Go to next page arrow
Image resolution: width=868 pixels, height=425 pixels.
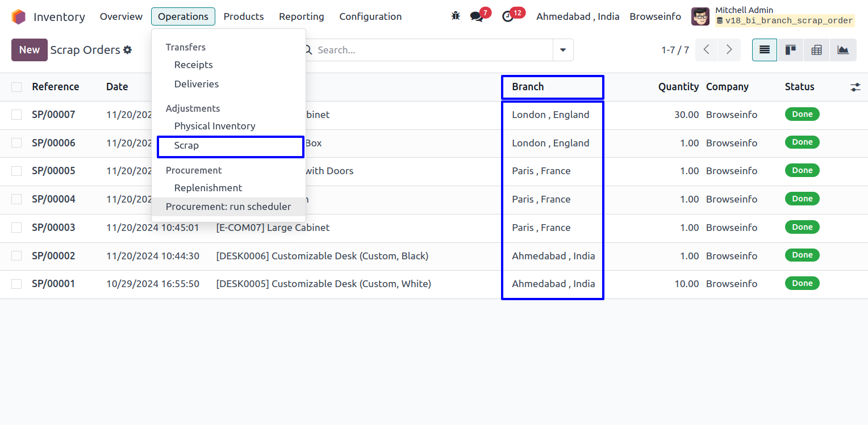click(729, 50)
